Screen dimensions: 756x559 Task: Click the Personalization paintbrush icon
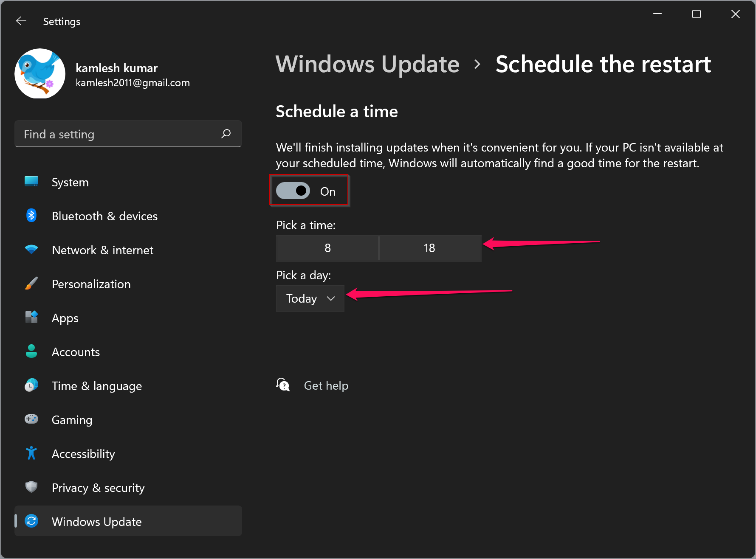31,284
